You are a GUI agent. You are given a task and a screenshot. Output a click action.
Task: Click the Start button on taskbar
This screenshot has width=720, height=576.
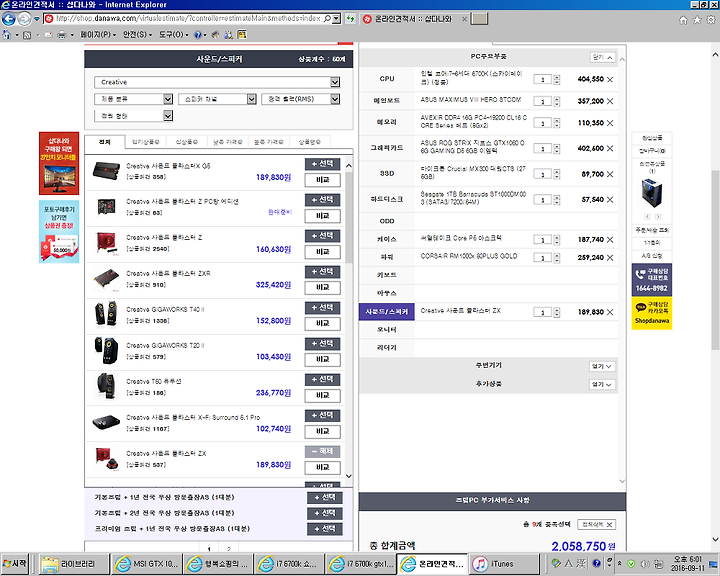pos(15,564)
